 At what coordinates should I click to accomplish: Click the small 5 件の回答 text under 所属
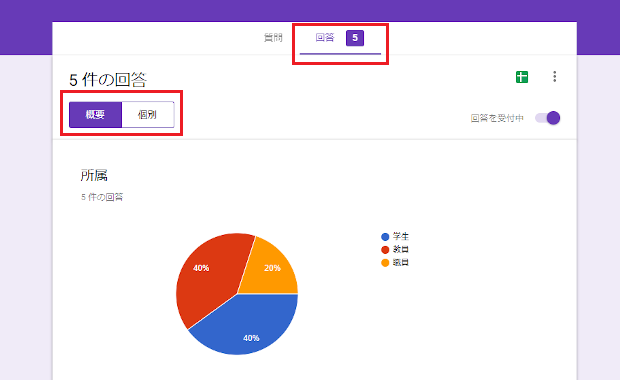[x=102, y=197]
